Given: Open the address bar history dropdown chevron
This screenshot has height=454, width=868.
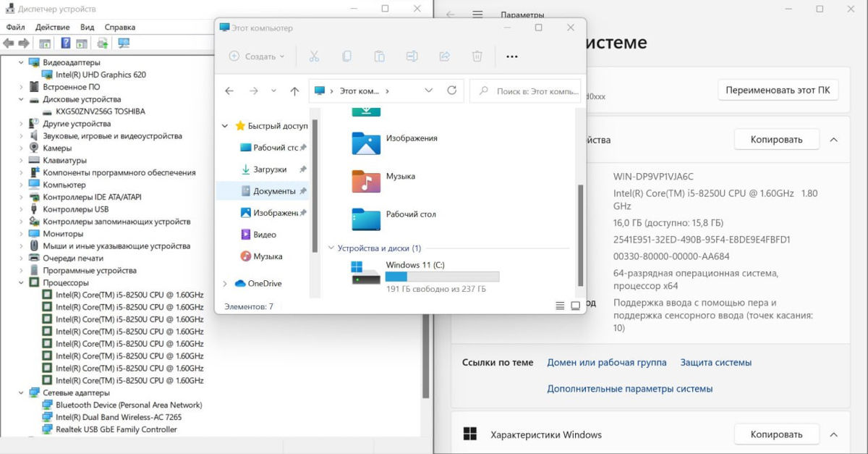Looking at the screenshot, I should tap(429, 91).
